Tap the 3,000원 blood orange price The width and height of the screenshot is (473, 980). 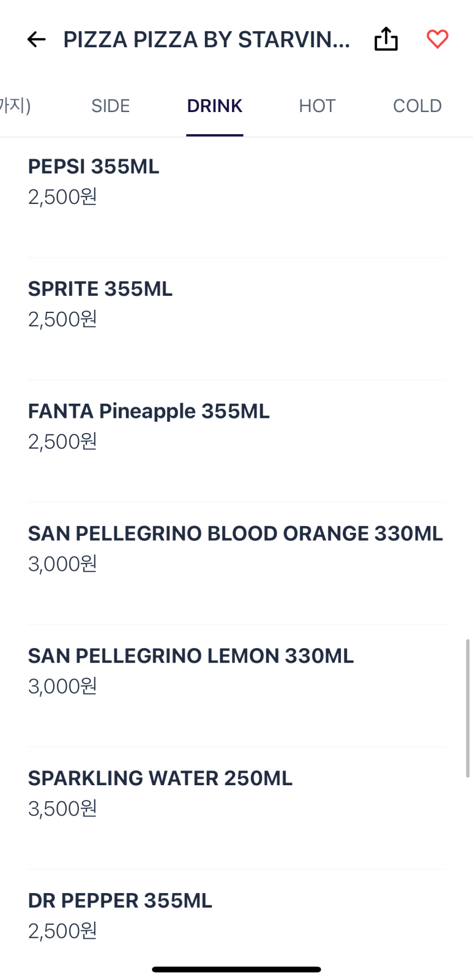[62, 563]
